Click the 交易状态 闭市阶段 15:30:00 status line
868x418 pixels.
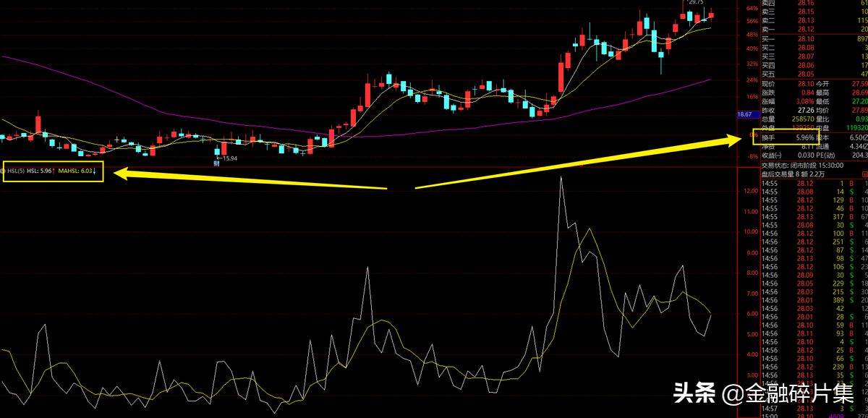[804, 165]
